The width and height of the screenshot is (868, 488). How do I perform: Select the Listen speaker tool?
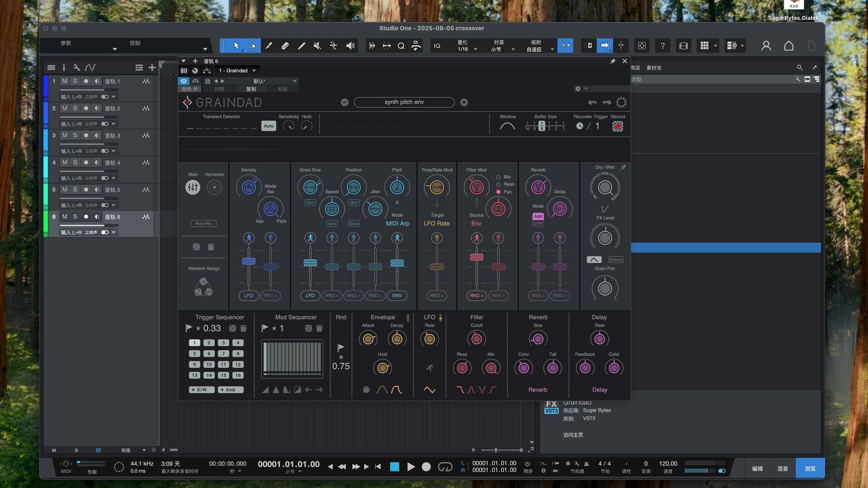[350, 46]
